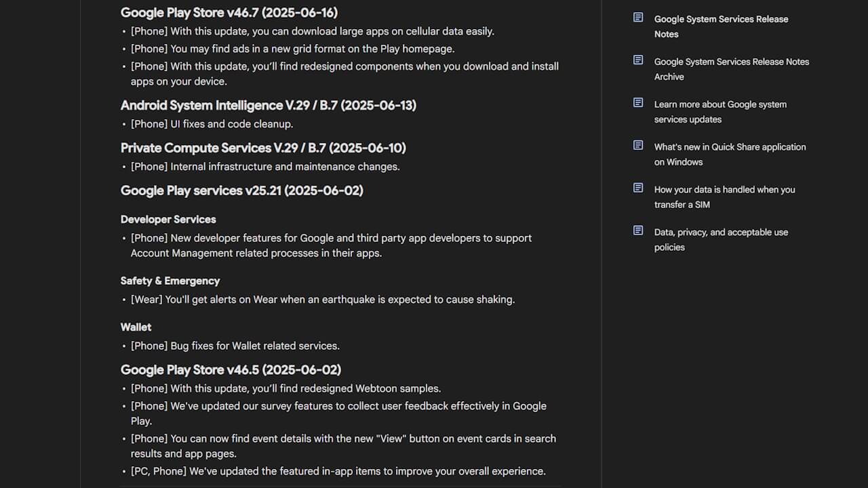The height and width of the screenshot is (488, 868).
Task: Click the Safety & Emergency subheading
Action: click(x=170, y=281)
